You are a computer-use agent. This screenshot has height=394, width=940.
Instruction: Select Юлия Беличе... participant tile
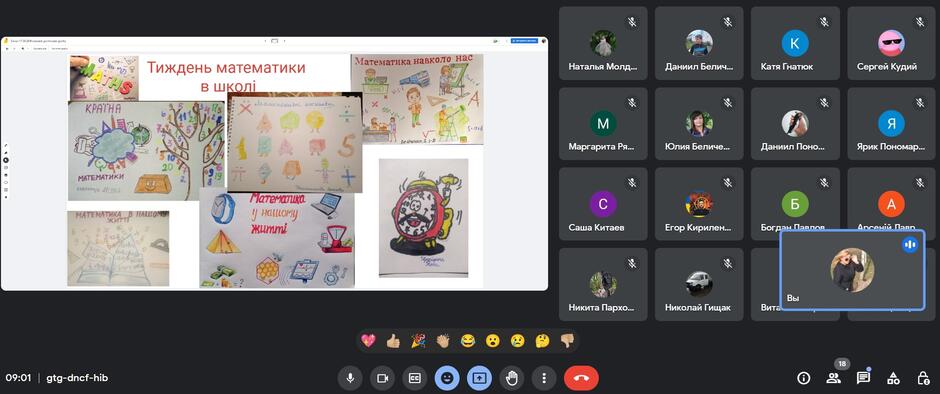tap(699, 124)
